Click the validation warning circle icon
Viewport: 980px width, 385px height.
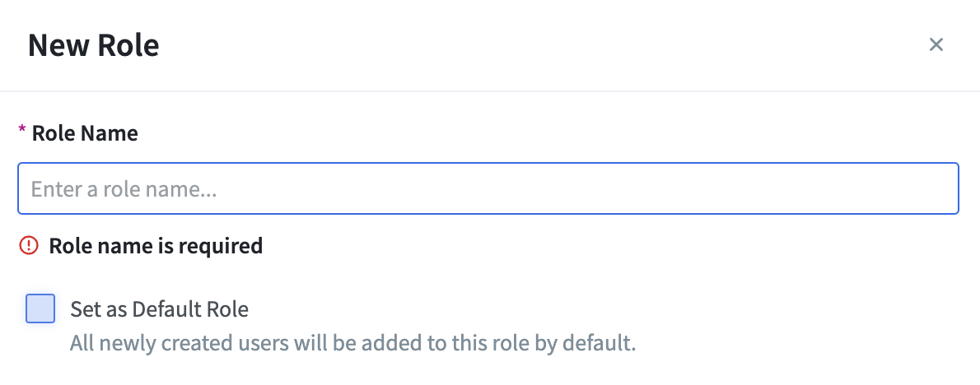pyautogui.click(x=29, y=246)
